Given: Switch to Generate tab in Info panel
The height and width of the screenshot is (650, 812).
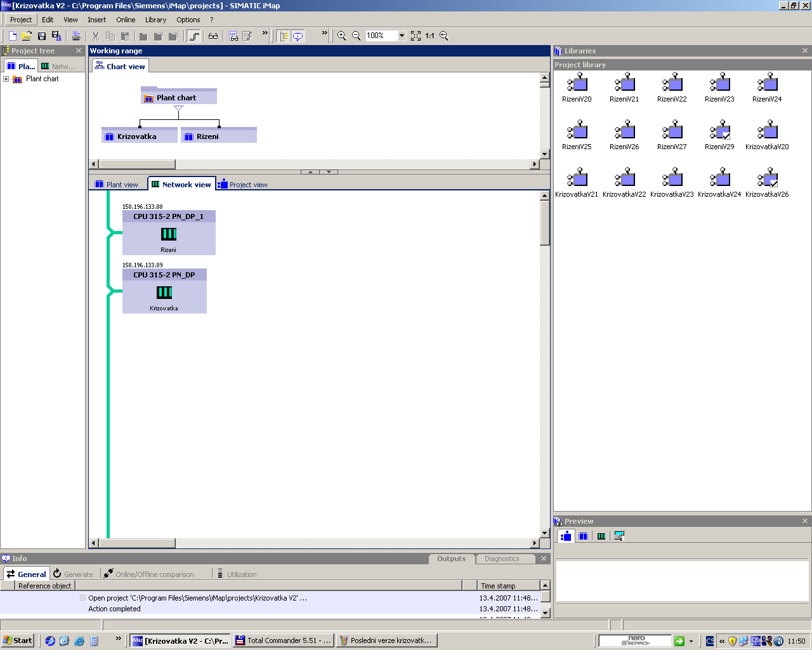Looking at the screenshot, I should [72, 574].
